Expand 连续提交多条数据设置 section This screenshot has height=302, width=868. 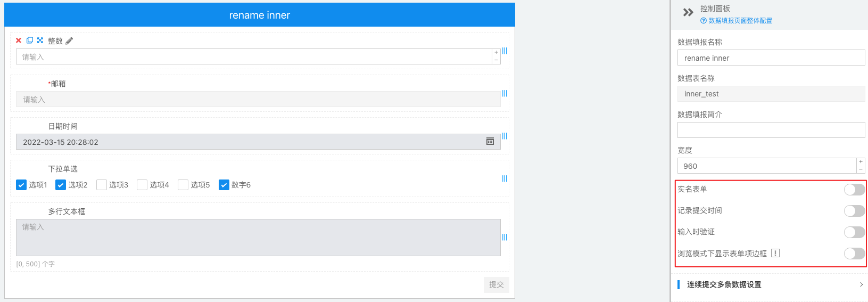[x=770, y=284]
